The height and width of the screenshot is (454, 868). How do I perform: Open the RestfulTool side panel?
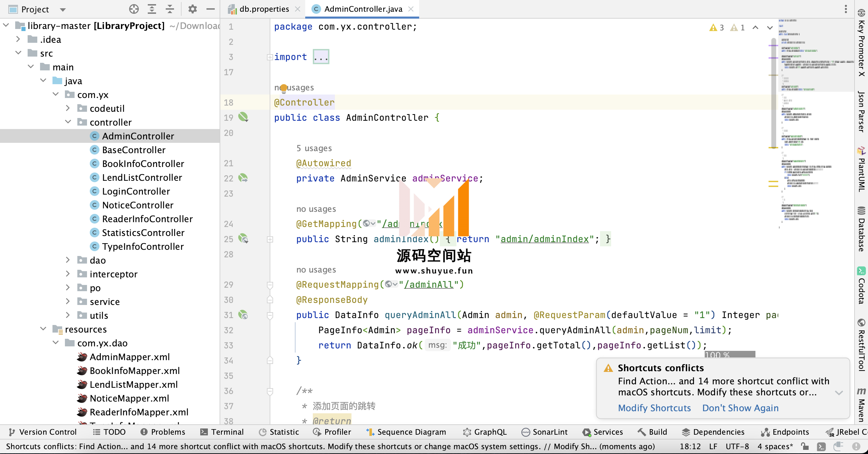861,345
